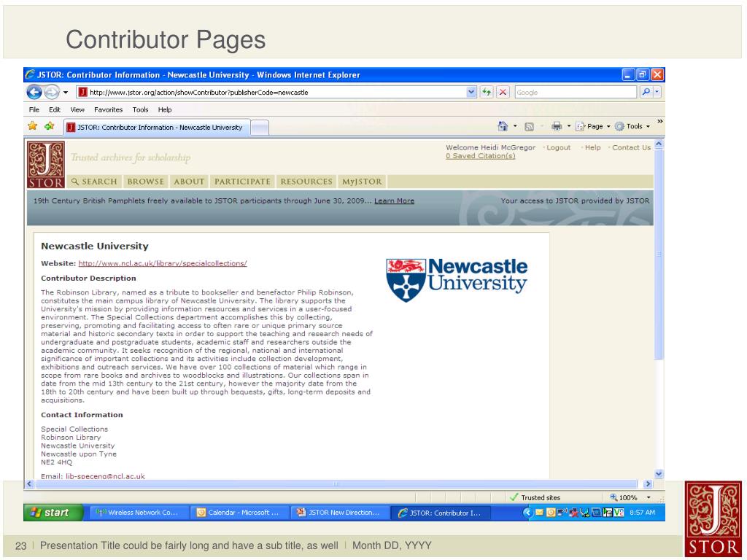Expand the zoom level dropdown arrow
The image size is (747, 560).
[x=649, y=497]
